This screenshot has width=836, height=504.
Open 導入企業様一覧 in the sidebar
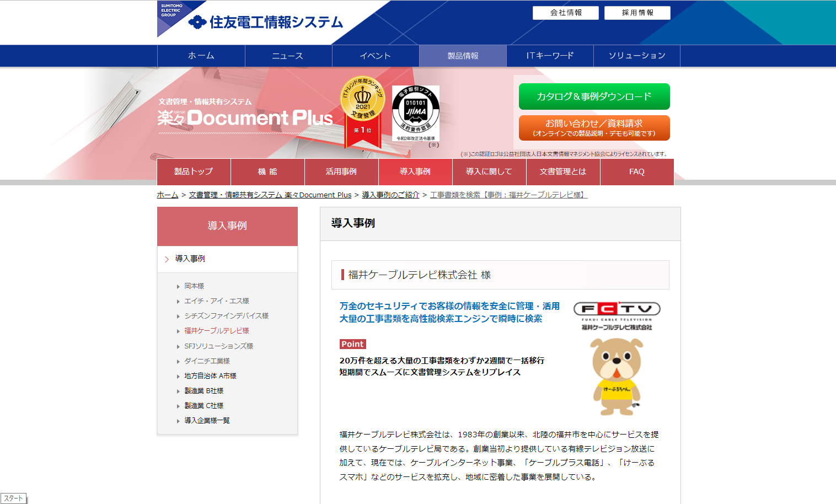click(x=207, y=420)
